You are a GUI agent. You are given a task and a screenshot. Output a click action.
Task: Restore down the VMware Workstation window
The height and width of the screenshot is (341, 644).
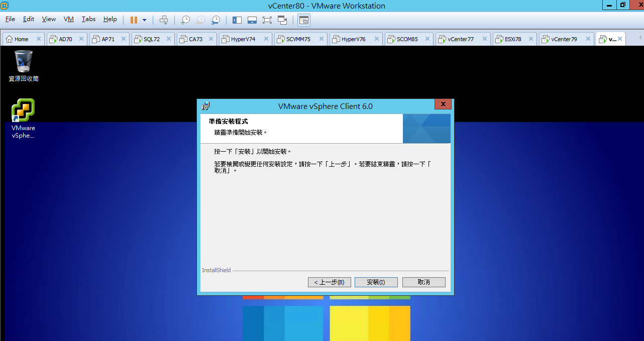click(623, 5)
